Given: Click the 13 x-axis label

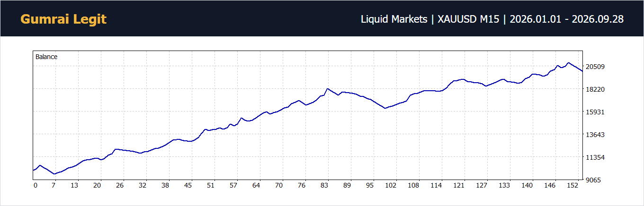Looking at the screenshot, I should 74,186.
